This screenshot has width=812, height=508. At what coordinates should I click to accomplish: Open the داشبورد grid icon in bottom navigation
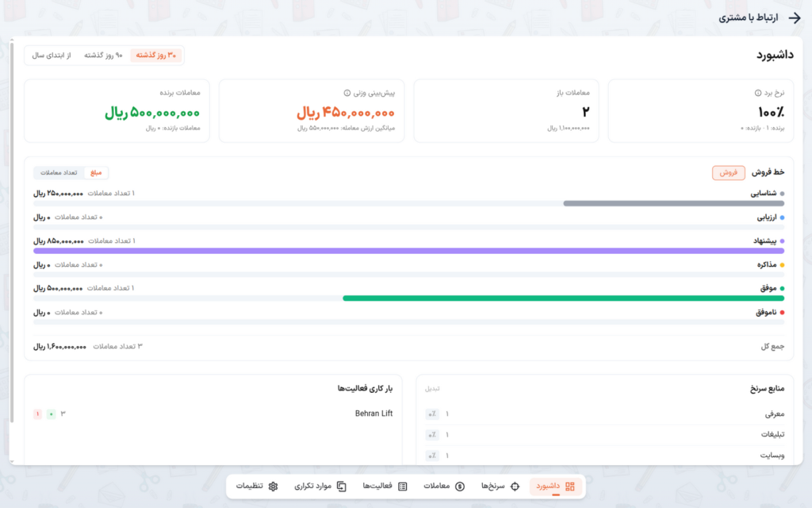click(x=570, y=487)
